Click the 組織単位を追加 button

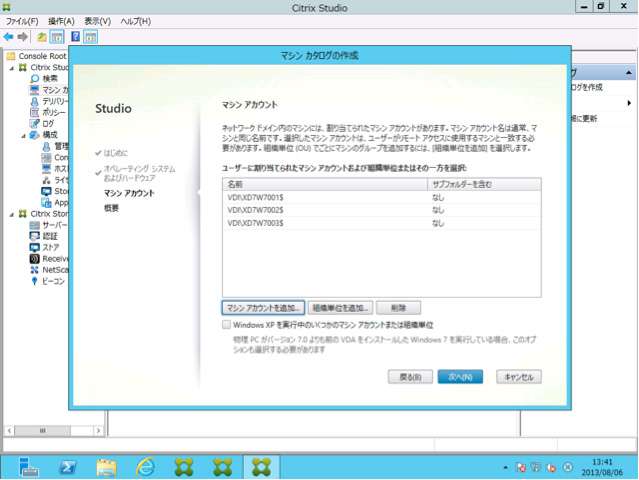click(x=340, y=308)
